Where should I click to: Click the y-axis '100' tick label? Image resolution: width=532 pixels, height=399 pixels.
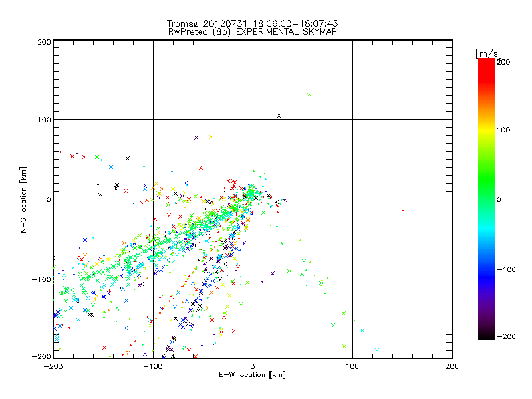click(x=44, y=120)
